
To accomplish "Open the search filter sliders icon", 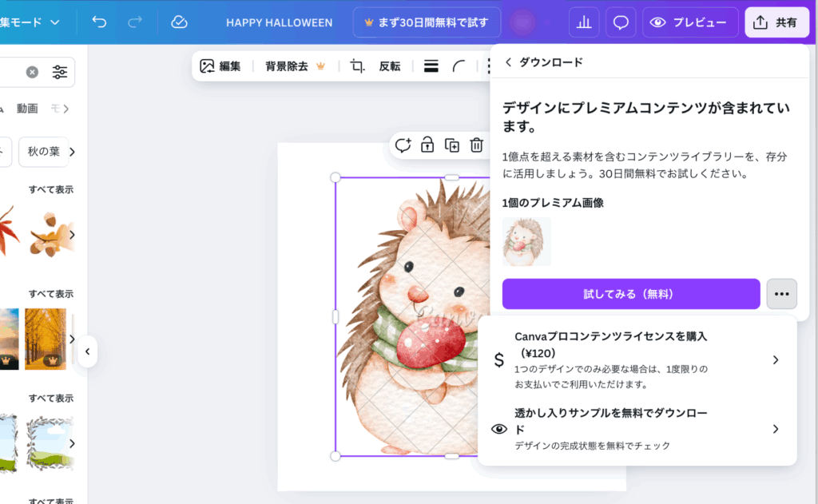I will [60, 72].
